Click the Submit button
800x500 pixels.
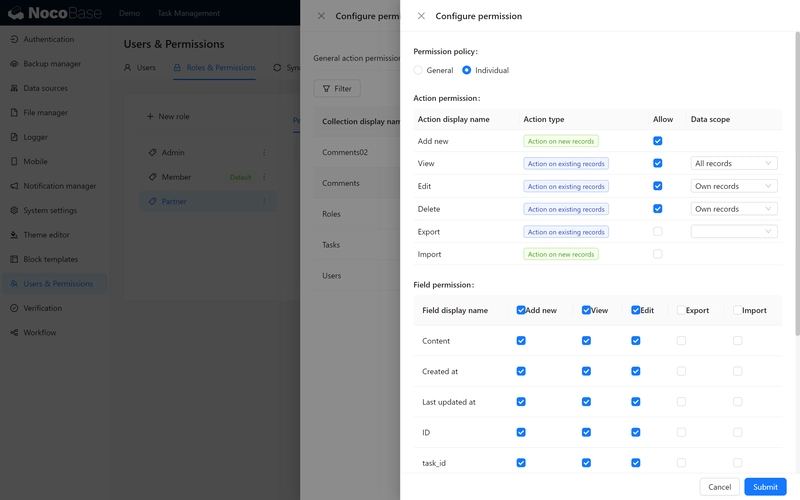pyautogui.click(x=765, y=487)
